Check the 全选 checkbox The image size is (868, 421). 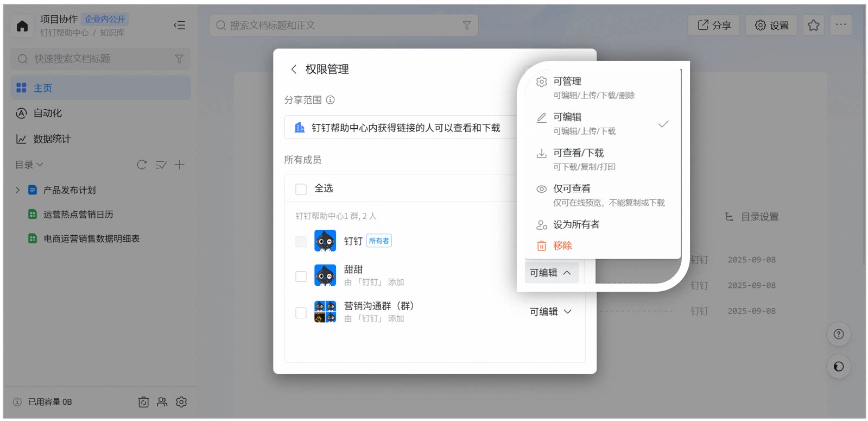tap(301, 188)
